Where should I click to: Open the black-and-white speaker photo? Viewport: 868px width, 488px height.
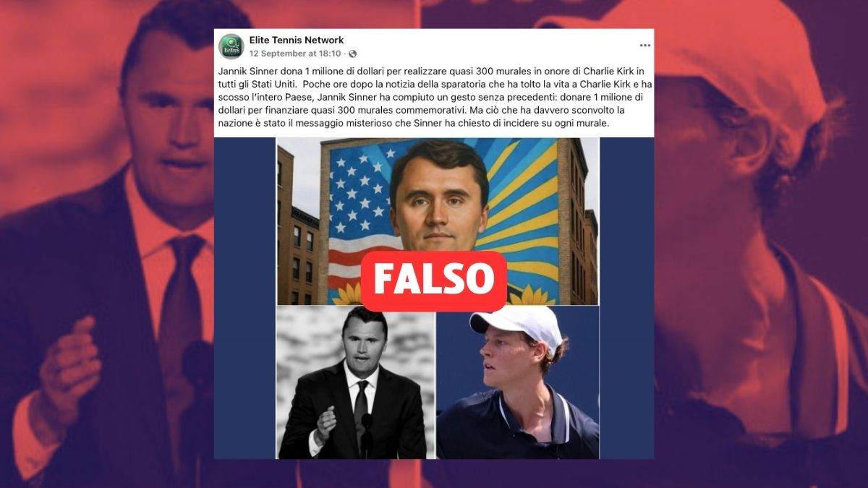click(355, 382)
